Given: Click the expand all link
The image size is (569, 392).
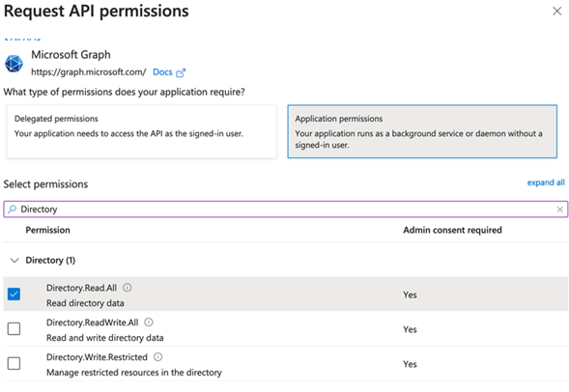Looking at the screenshot, I should click(546, 182).
